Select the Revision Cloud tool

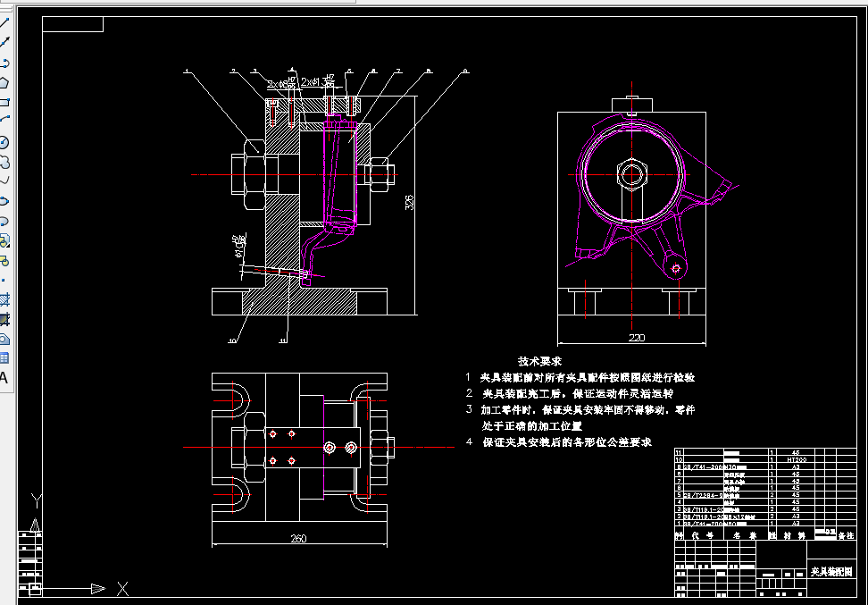pyautogui.click(x=4, y=163)
